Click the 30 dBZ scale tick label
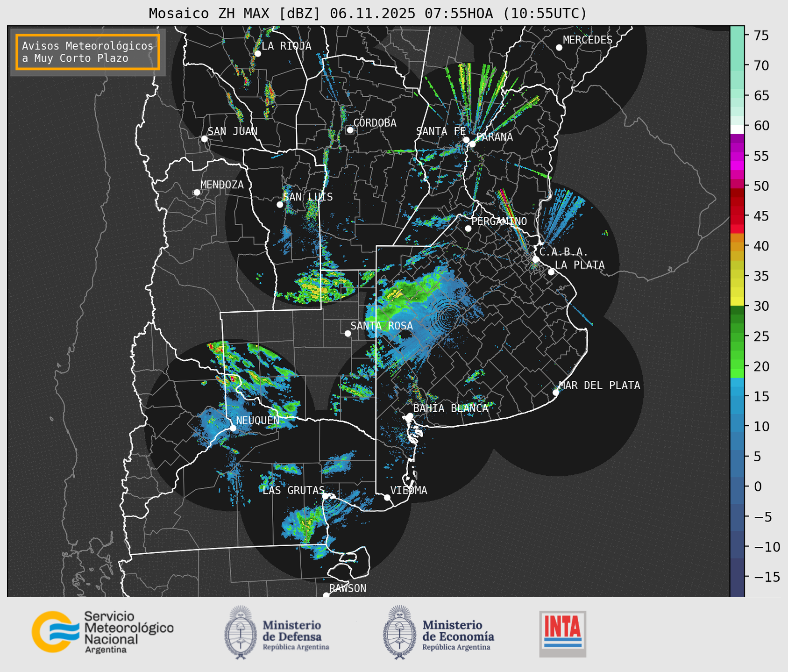788x672 pixels. (x=761, y=306)
